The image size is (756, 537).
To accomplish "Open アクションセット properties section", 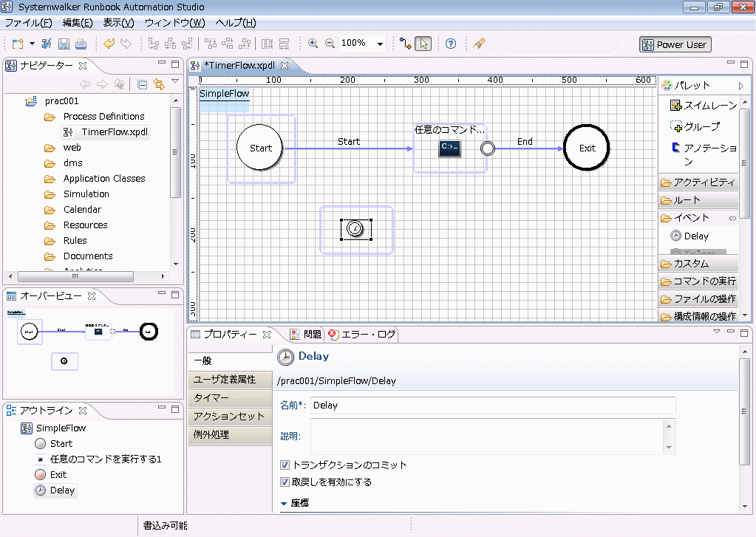I will click(230, 416).
